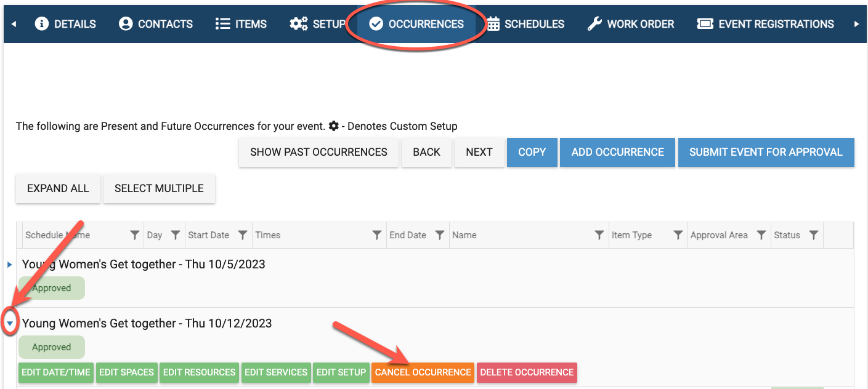Open the Times column filter funnel
This screenshot has height=389, width=868.
click(x=376, y=235)
